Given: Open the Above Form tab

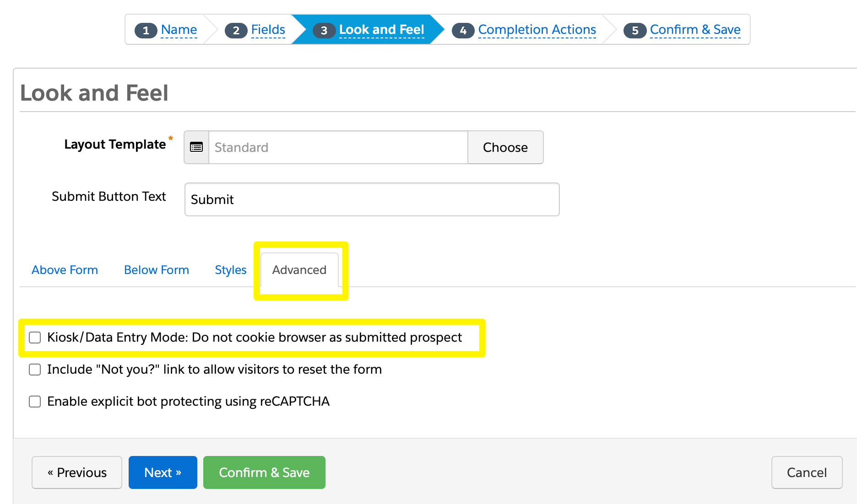Looking at the screenshot, I should (x=65, y=270).
